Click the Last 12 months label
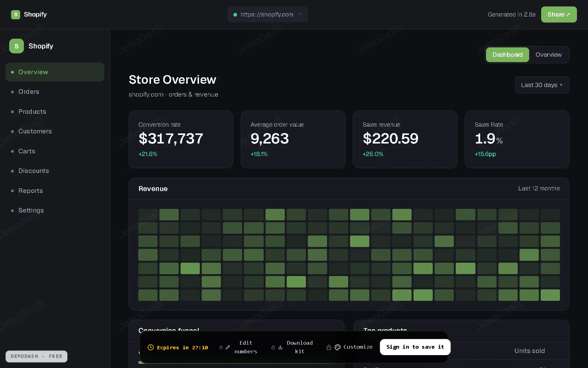 click(x=539, y=188)
